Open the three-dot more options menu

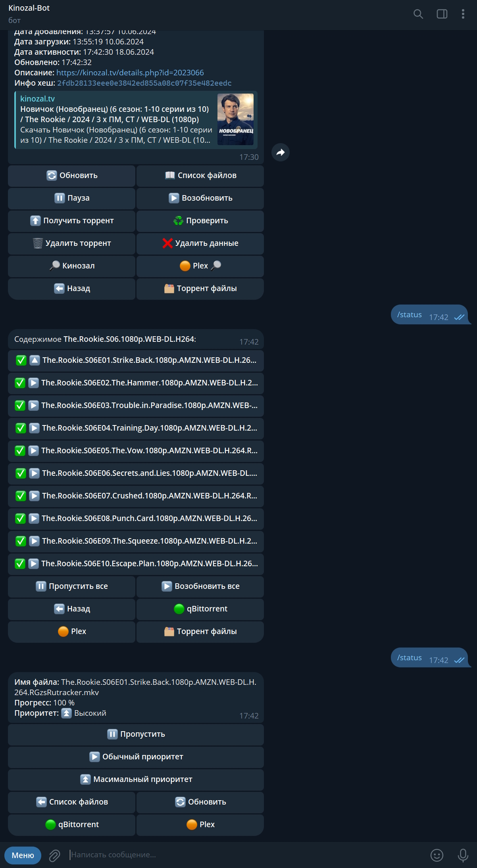click(x=463, y=14)
